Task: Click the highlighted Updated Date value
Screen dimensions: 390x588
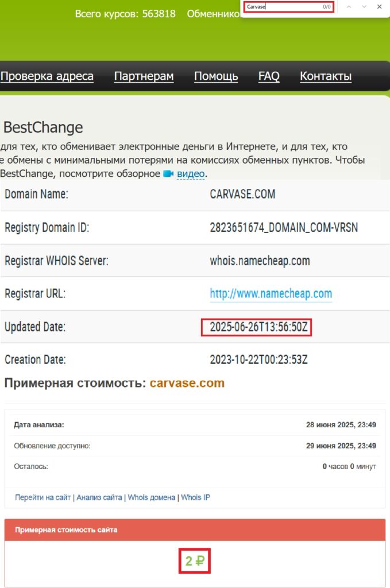Action: (256, 327)
